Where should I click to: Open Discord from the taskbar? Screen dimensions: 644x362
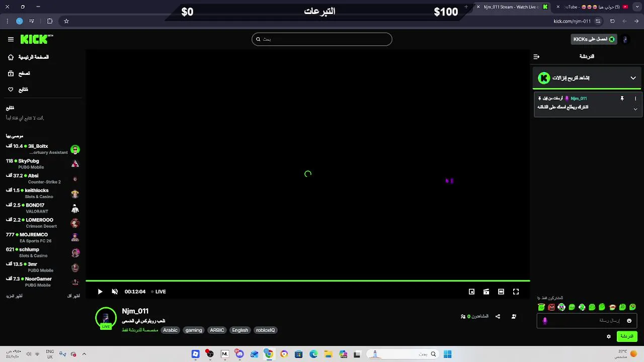tap(239, 354)
